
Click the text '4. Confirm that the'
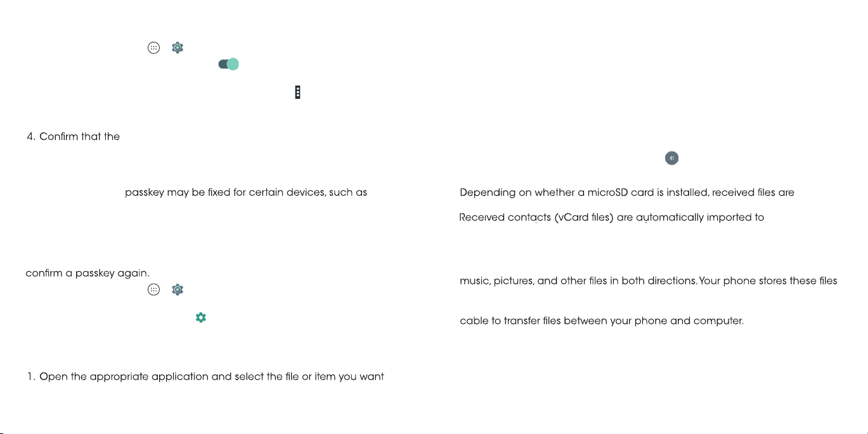(x=73, y=136)
